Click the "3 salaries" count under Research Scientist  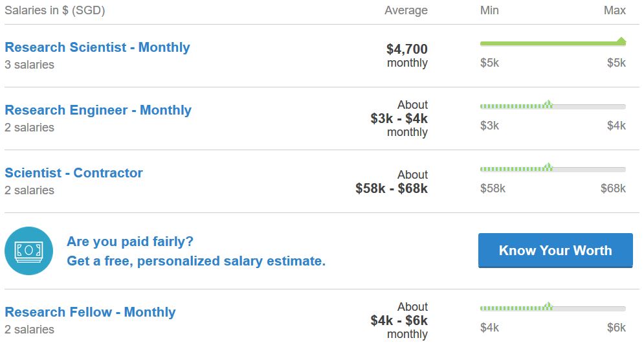[x=29, y=65]
